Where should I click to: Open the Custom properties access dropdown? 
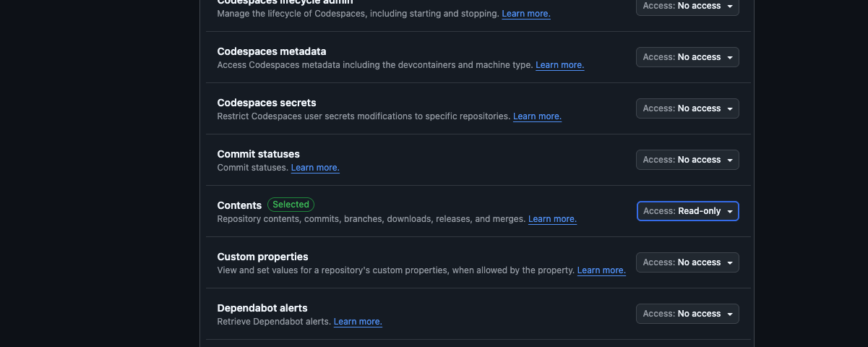coord(687,262)
